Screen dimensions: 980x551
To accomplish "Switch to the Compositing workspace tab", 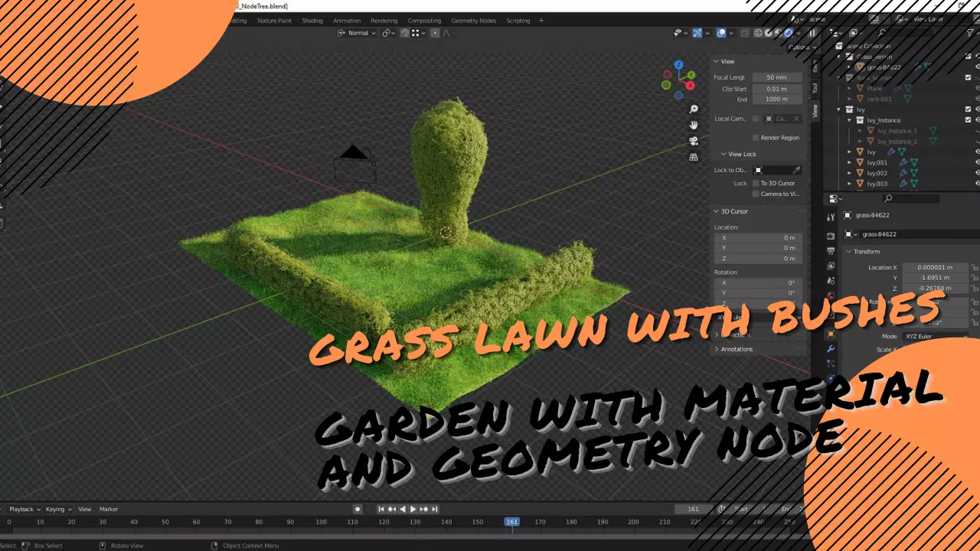I will coord(424,21).
